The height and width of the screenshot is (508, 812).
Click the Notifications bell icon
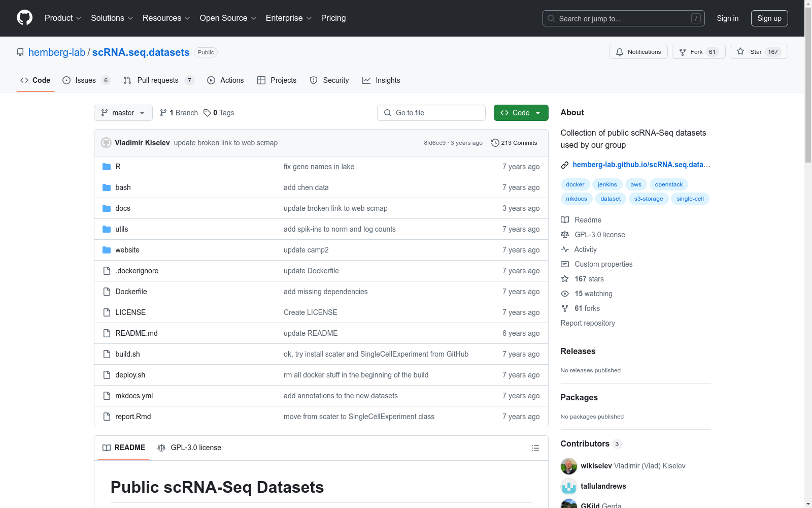pos(620,52)
